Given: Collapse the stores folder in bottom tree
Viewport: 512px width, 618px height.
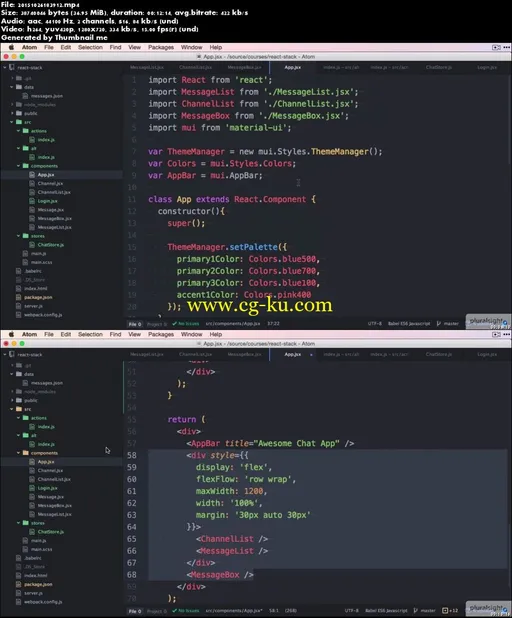Looking at the screenshot, I should (19, 523).
